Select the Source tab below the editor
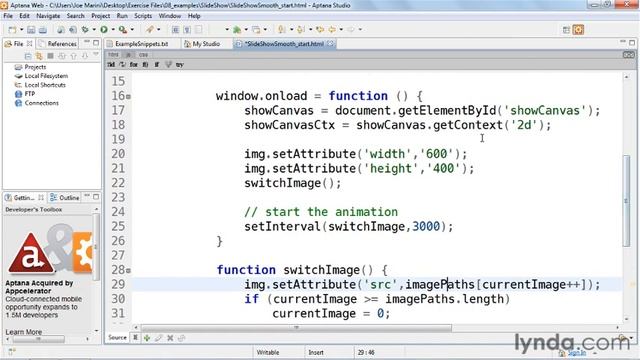The width and height of the screenshot is (640, 360). point(117,338)
